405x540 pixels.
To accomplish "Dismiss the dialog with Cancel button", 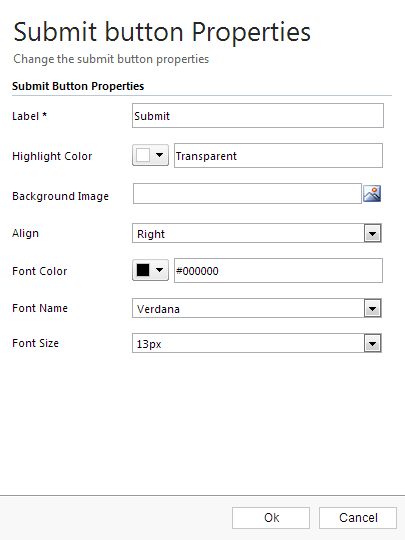I will click(x=358, y=518).
